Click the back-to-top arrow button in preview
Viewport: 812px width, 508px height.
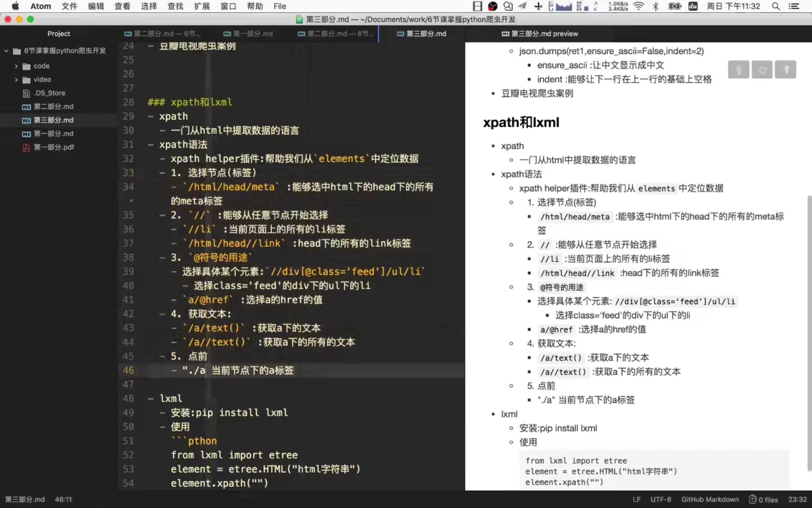coord(786,70)
